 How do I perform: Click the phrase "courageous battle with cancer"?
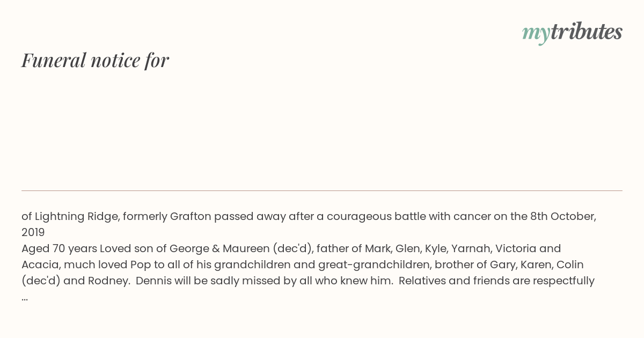414,217
